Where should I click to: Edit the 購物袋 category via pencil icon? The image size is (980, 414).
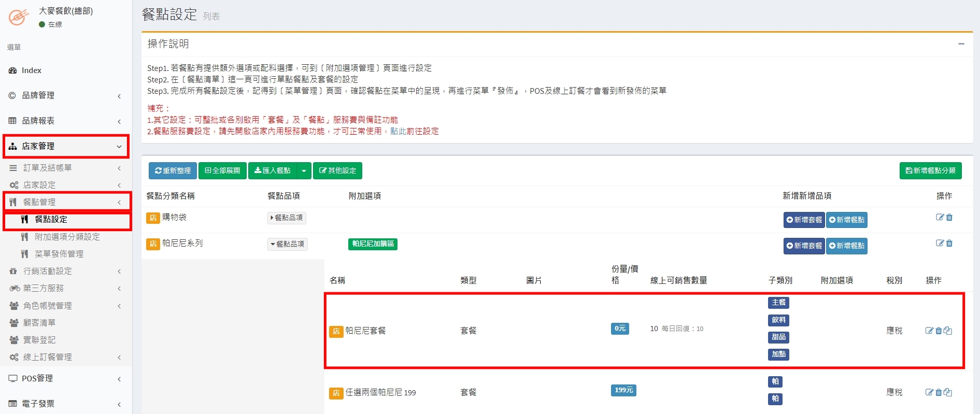pos(940,218)
